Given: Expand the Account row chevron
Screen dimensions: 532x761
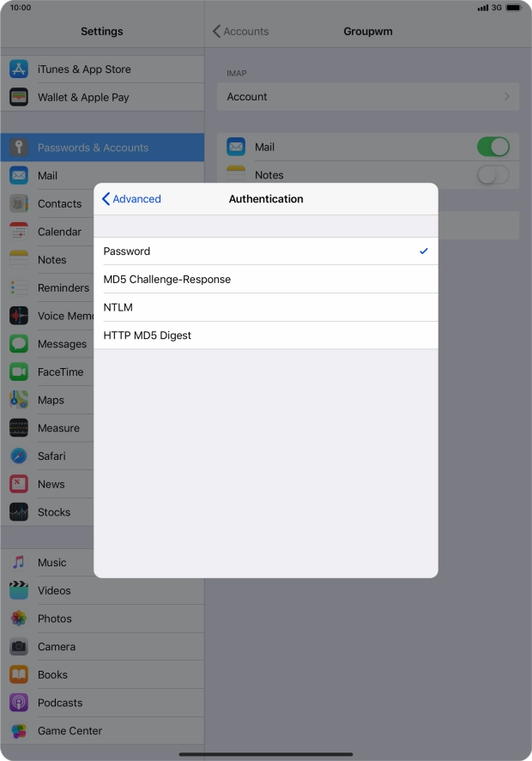Looking at the screenshot, I should 506,97.
